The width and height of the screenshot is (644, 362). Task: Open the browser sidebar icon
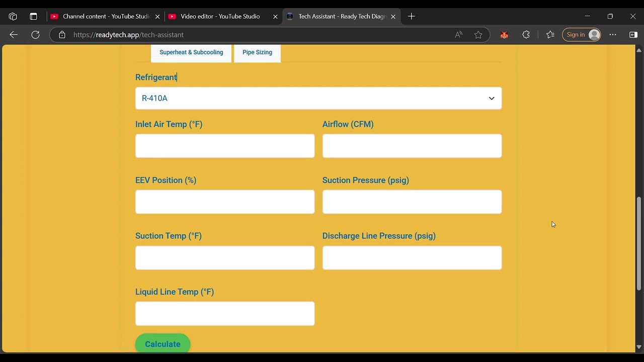[633, 35]
